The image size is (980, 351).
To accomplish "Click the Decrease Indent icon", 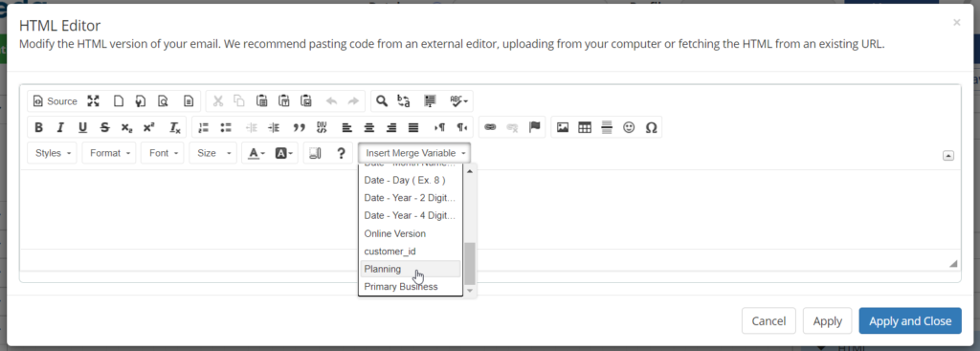I will [x=252, y=127].
